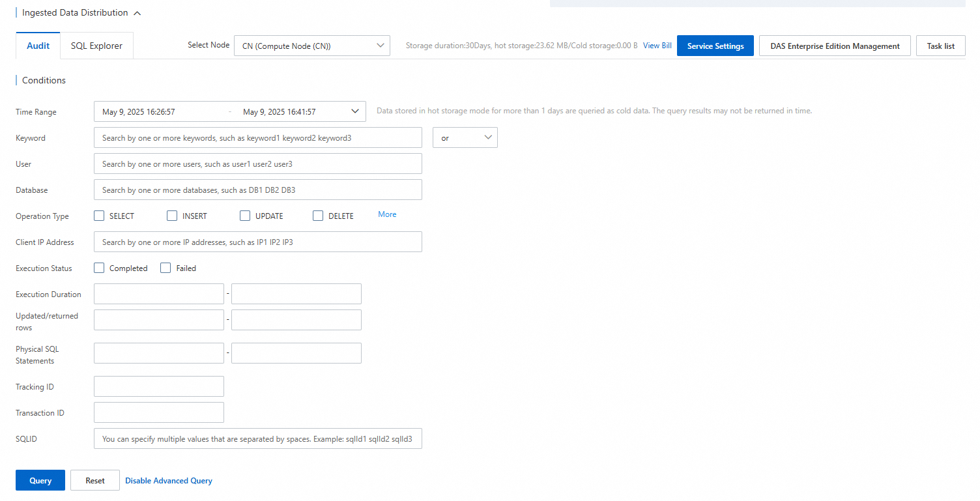Click the maximum Execution Duration field
The image size is (980, 501).
(296, 294)
